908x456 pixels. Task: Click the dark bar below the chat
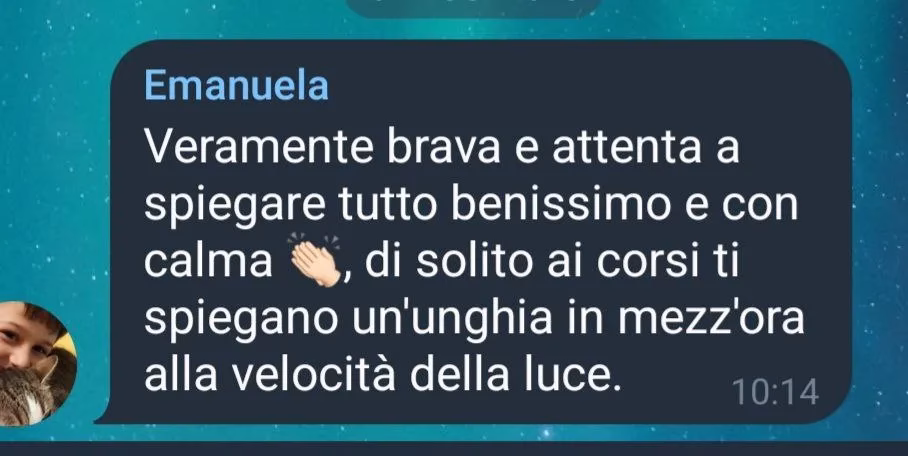pos(454,450)
